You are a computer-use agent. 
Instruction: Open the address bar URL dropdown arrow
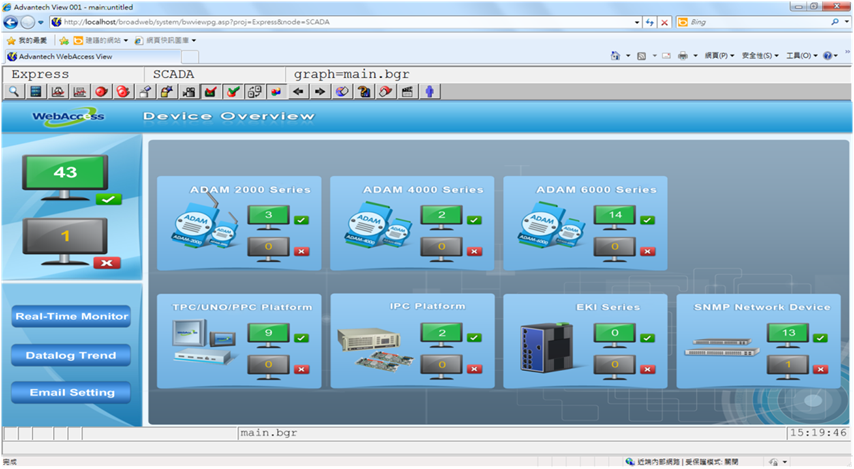pyautogui.click(x=635, y=21)
